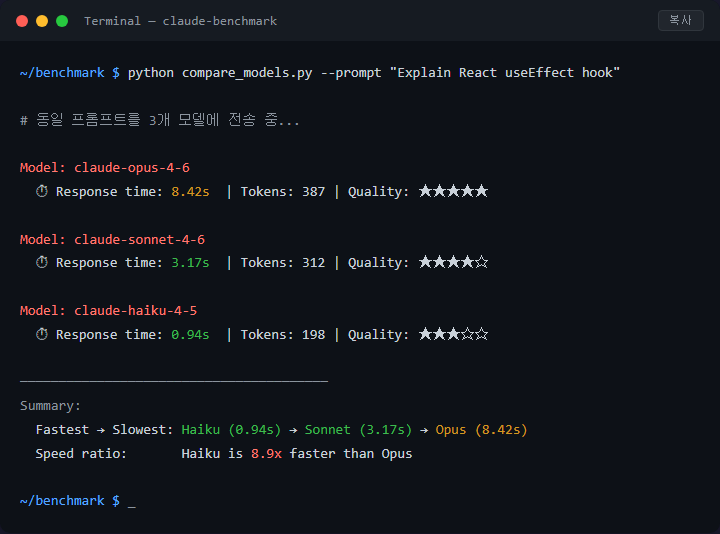Click 'Model: claude-haiku-4-5' line
This screenshot has height=534, width=720.
coord(108,311)
